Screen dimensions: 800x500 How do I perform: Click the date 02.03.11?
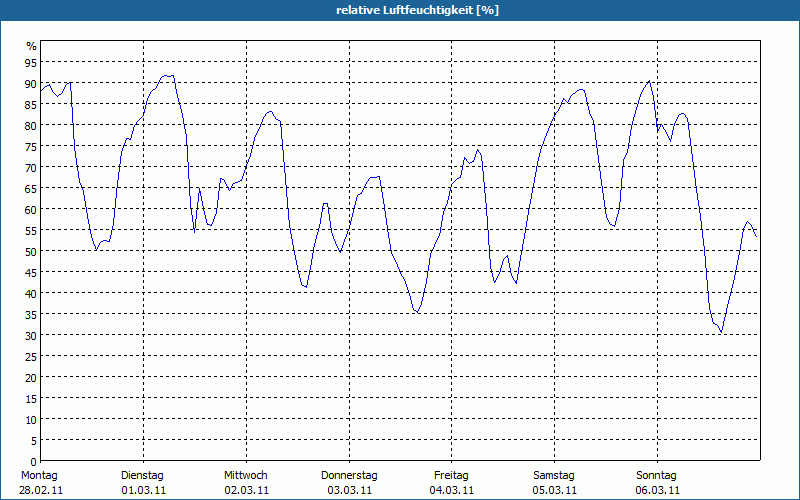point(246,490)
